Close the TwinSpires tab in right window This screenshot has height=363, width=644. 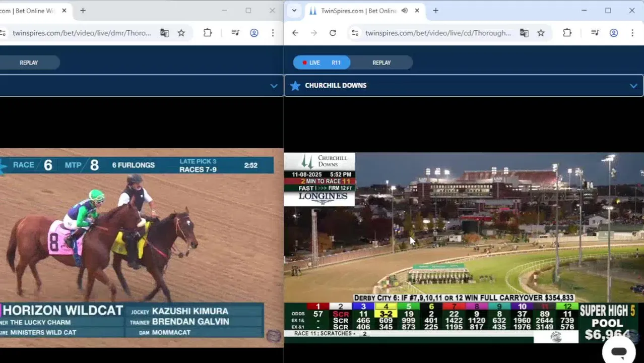(417, 11)
